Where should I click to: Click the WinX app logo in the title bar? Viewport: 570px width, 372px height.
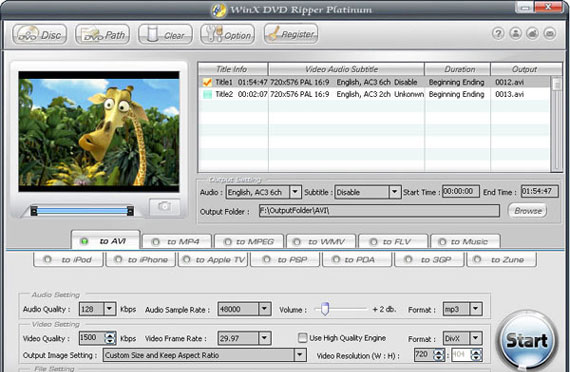pos(218,10)
